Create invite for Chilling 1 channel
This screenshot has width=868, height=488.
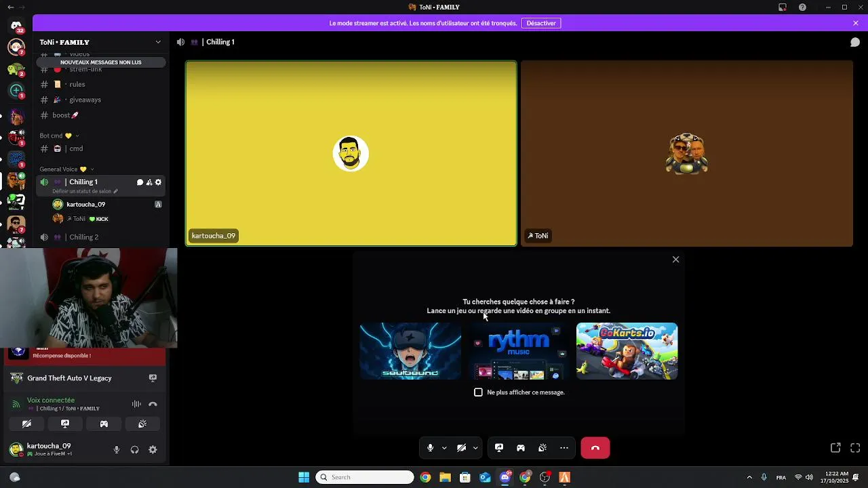tap(149, 182)
